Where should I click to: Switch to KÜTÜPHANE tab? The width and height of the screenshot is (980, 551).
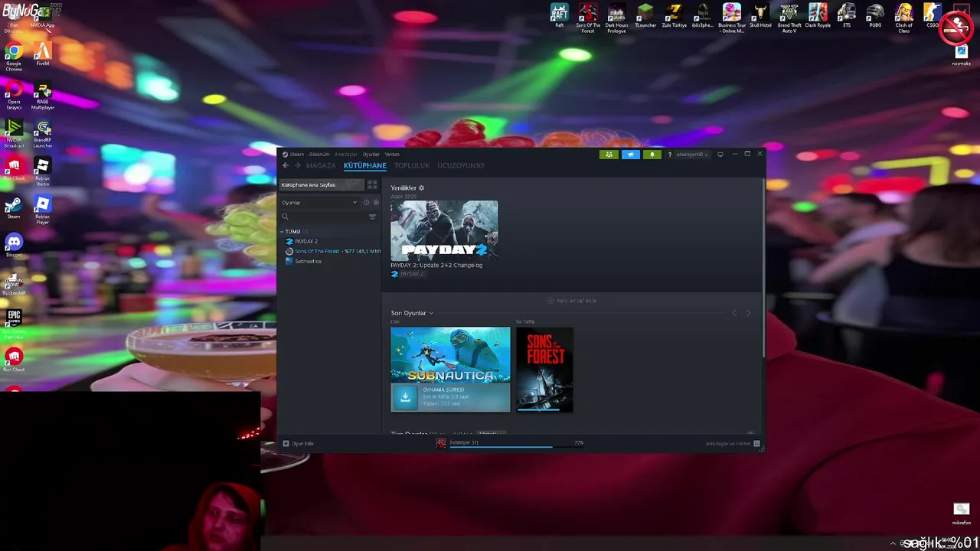tap(364, 165)
